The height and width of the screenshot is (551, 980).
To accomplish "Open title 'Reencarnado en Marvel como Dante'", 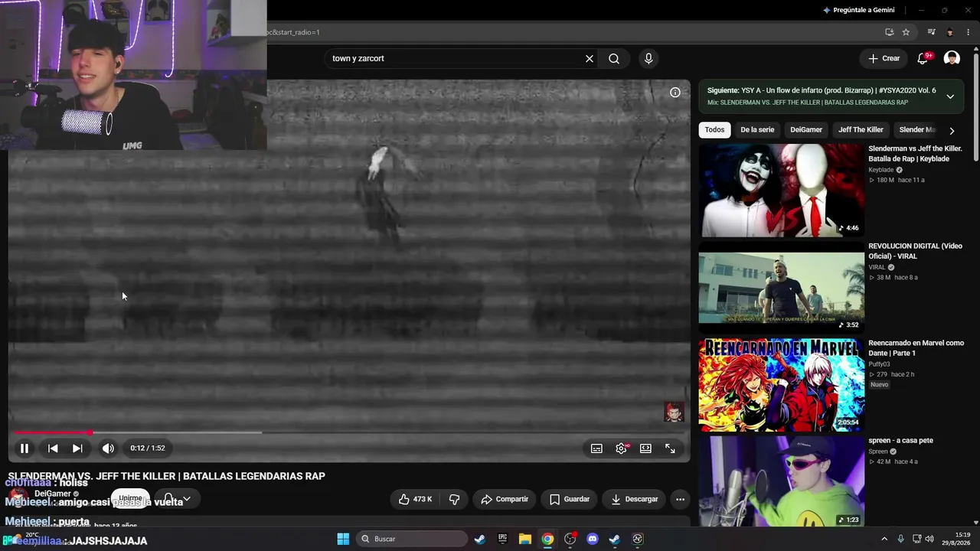I will pos(916,348).
